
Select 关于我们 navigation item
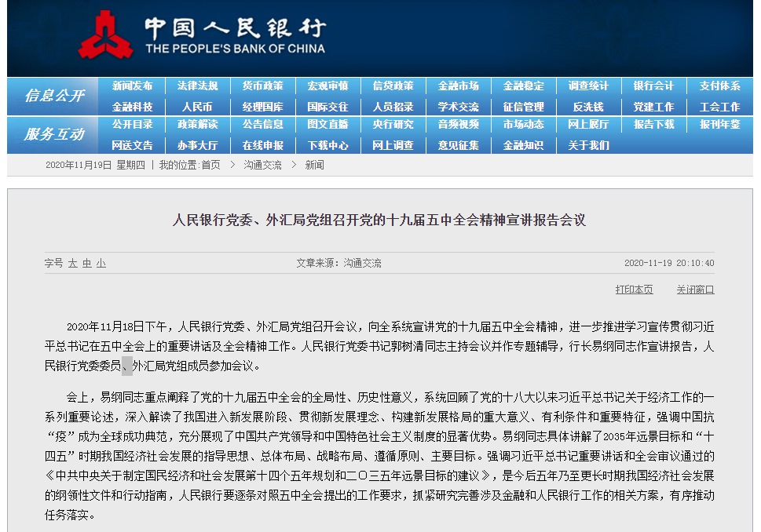[588, 145]
